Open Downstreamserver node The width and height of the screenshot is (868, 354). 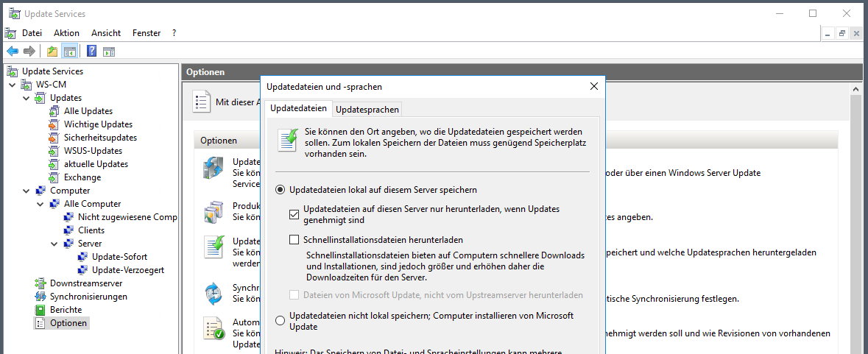[x=86, y=284]
